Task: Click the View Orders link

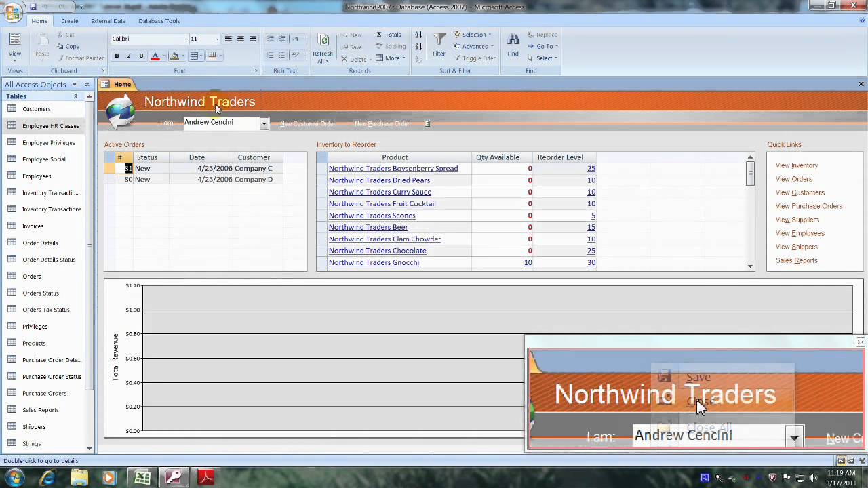Action: click(793, 179)
